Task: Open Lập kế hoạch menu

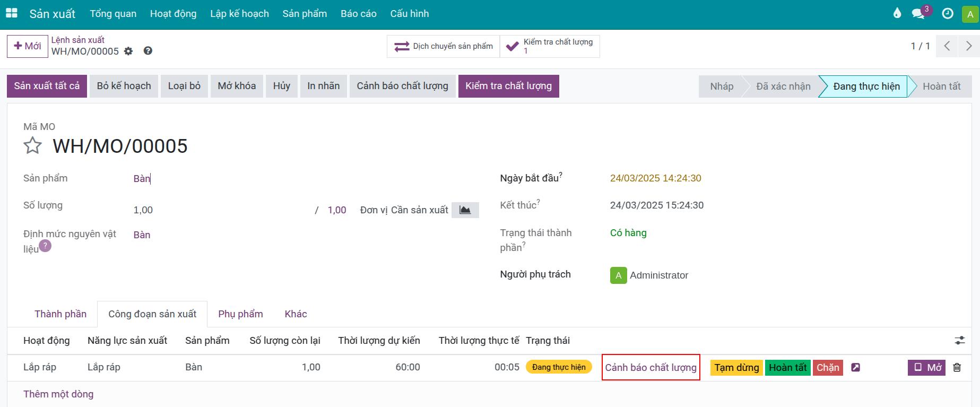Action: pyautogui.click(x=239, y=14)
